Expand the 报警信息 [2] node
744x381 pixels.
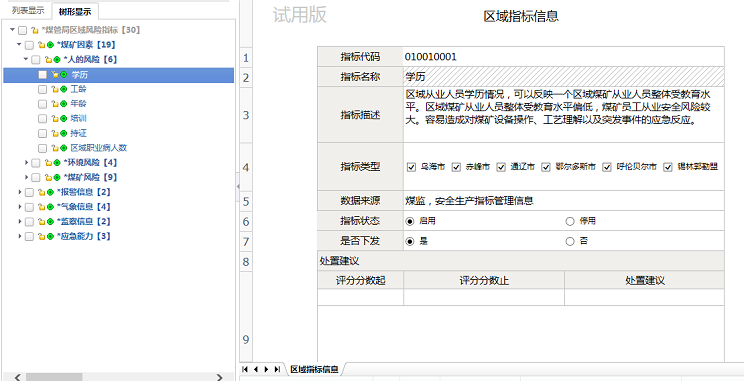[x=19, y=192]
